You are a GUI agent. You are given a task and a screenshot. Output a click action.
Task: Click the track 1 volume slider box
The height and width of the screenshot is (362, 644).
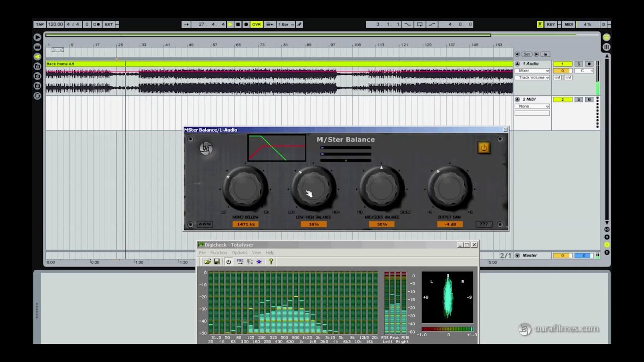tap(562, 71)
